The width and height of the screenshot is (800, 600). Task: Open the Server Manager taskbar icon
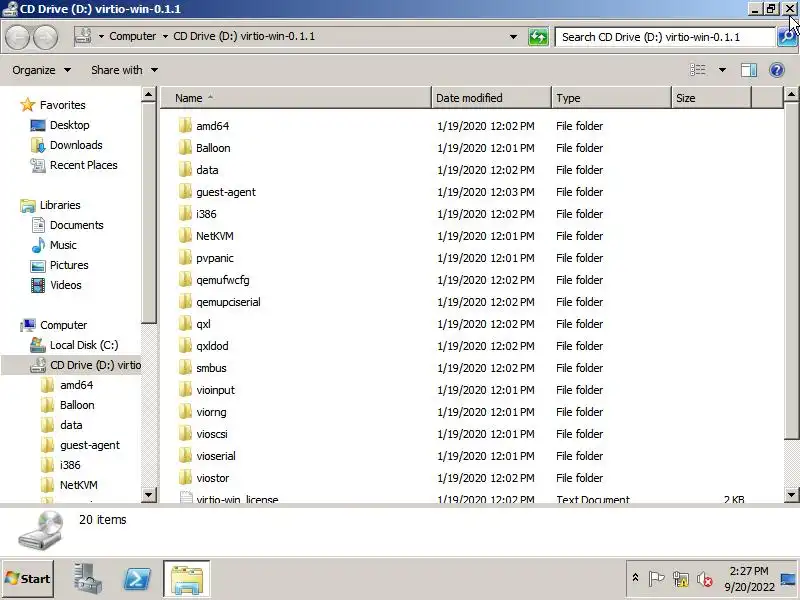click(87, 579)
